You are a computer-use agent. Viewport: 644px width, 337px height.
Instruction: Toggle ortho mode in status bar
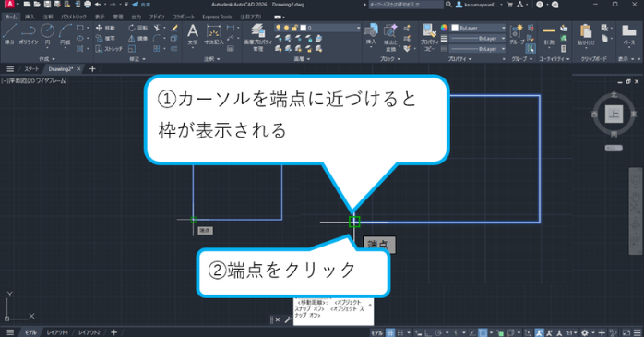[428, 332]
